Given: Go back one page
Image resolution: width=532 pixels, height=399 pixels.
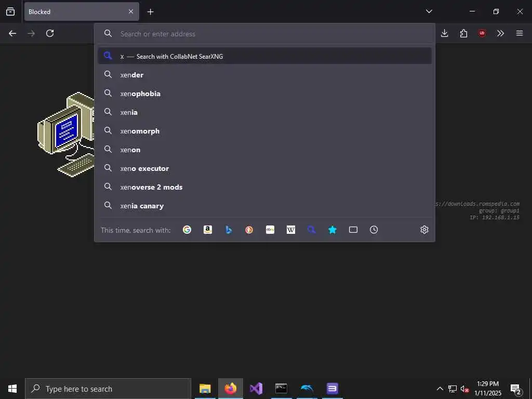Looking at the screenshot, I should [12, 33].
